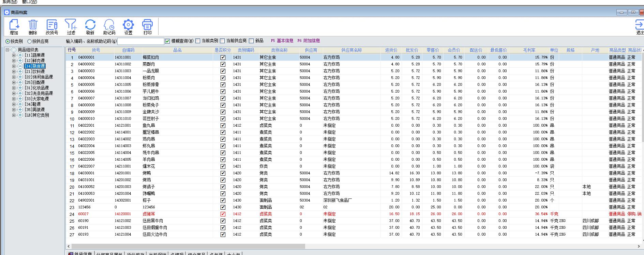Screen dimensions: 644x255
Task: Open the 窗口(W) menu
Action: (x=29, y=2)
